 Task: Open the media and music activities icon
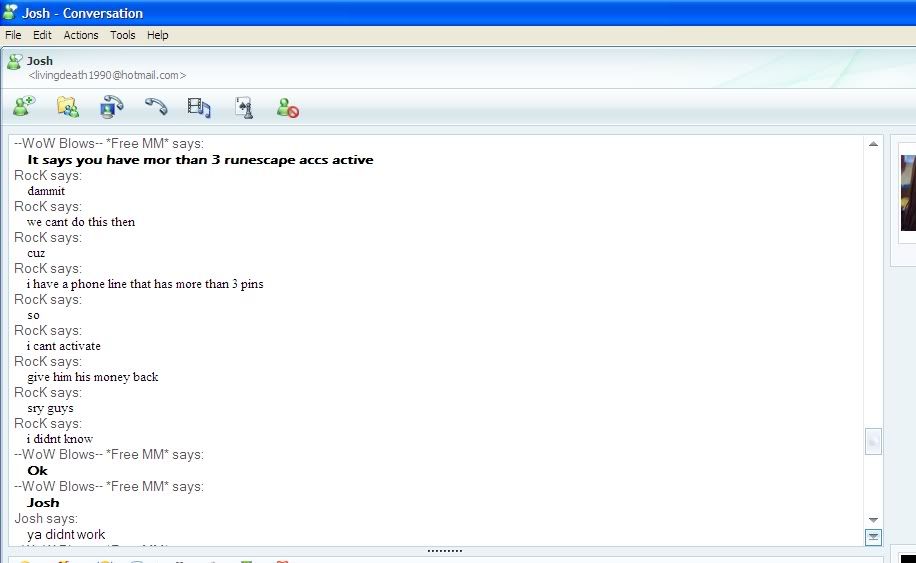click(199, 107)
